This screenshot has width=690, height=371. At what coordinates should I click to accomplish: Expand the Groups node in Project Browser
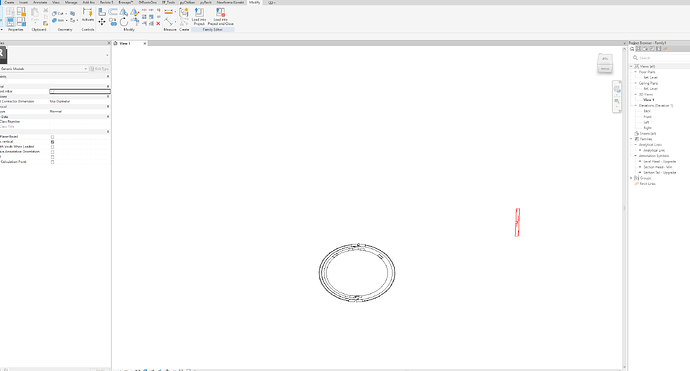[x=631, y=178]
